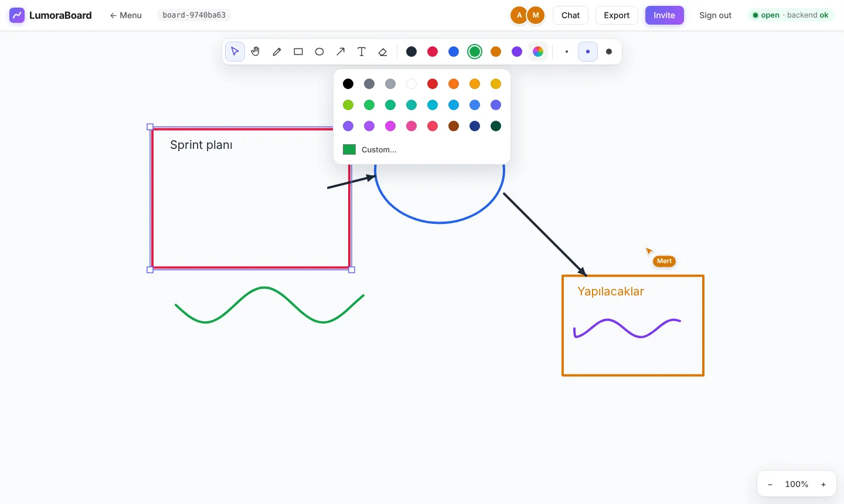This screenshot has width=844, height=504.
Task: Choose the pencil draw tool
Action: pos(277,52)
